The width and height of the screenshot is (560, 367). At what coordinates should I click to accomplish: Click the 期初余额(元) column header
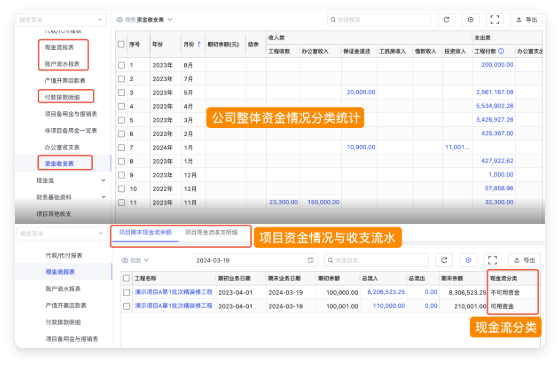pyautogui.click(x=223, y=44)
